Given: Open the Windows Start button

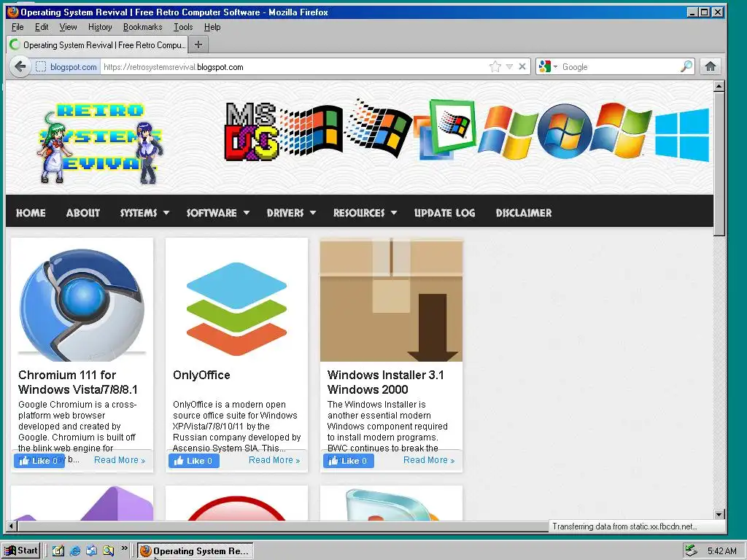Looking at the screenshot, I should [21, 551].
